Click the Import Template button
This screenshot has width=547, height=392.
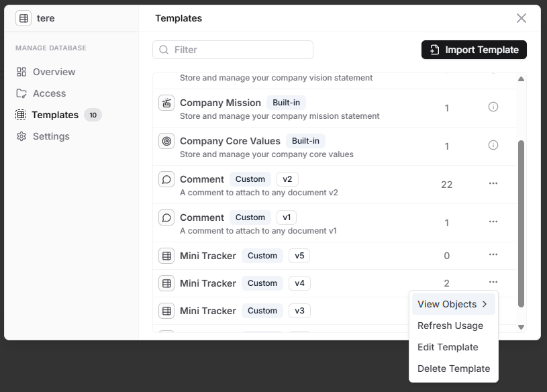point(474,50)
